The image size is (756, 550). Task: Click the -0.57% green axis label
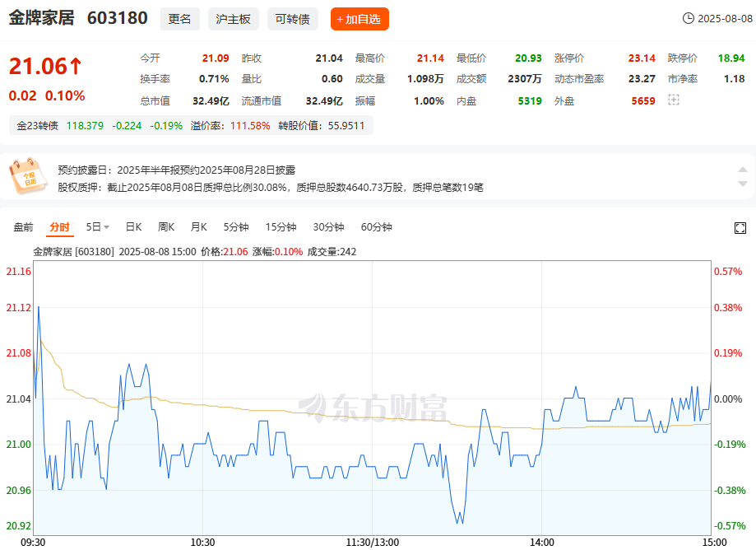730,526
